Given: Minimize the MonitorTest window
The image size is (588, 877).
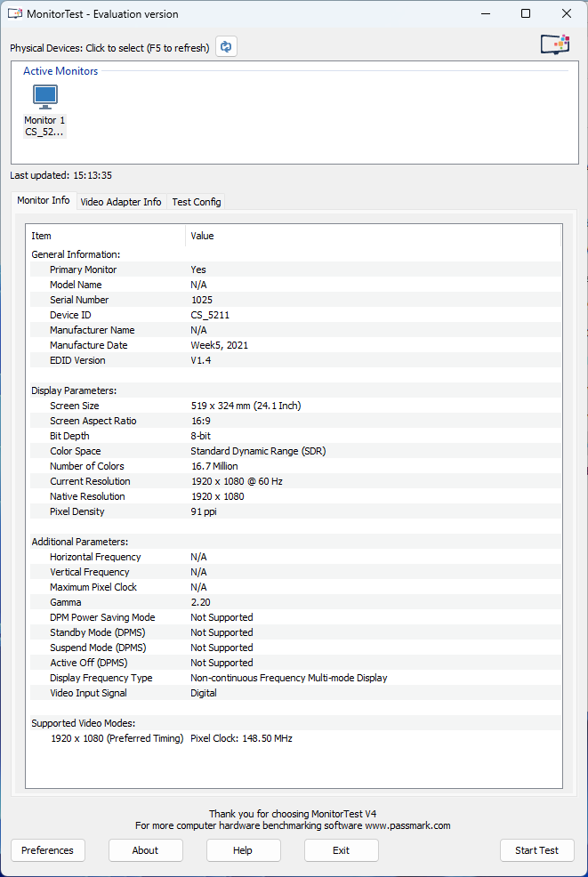Looking at the screenshot, I should coord(485,14).
